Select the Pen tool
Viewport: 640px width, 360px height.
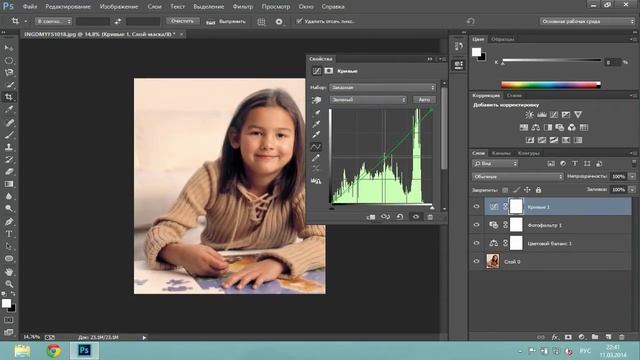point(9,222)
